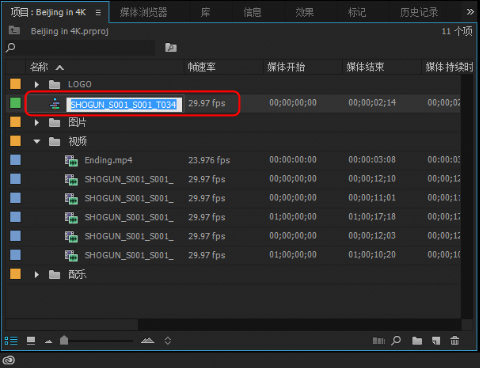The width and height of the screenshot is (480, 368).
Task: Expand the 配乐 bin
Action: click(x=37, y=275)
